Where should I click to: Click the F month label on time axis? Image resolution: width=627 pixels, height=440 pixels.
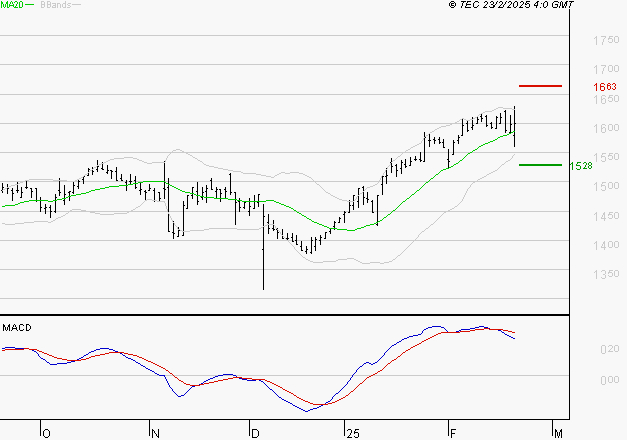point(453,434)
